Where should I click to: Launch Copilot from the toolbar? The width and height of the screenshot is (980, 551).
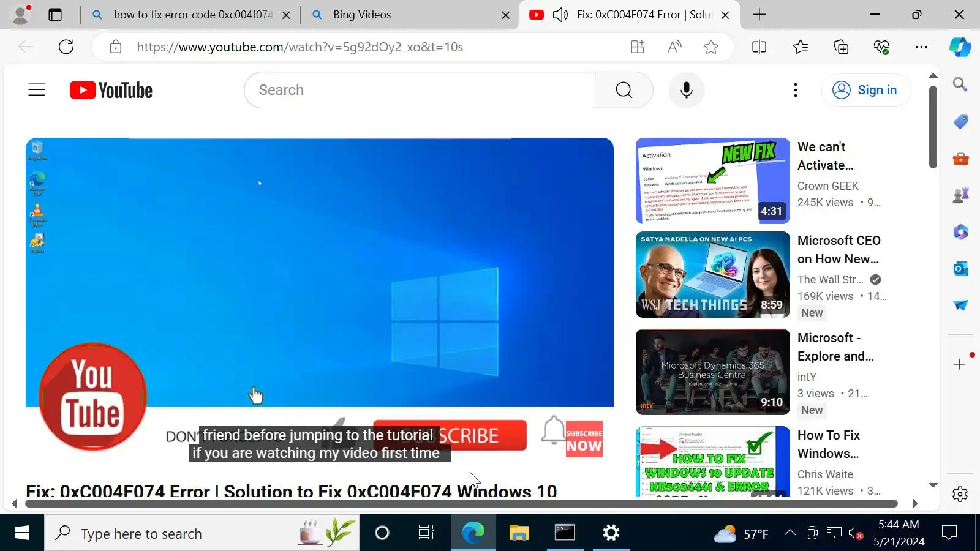click(960, 47)
